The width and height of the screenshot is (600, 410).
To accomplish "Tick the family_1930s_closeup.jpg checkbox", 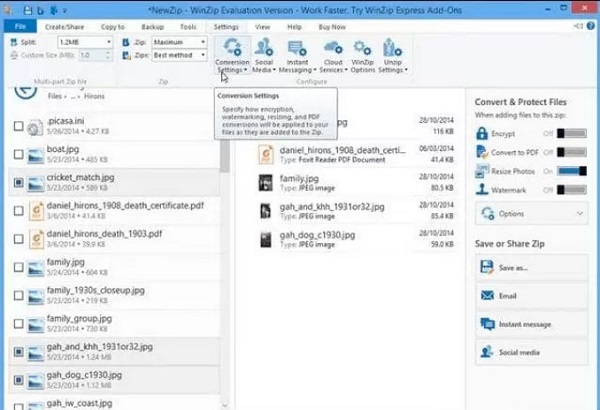I will tap(18, 296).
